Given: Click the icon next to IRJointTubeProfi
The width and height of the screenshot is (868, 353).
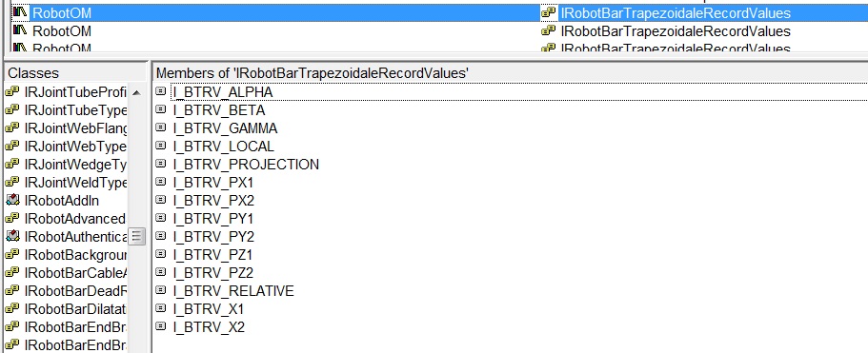Looking at the screenshot, I should coord(12,91).
